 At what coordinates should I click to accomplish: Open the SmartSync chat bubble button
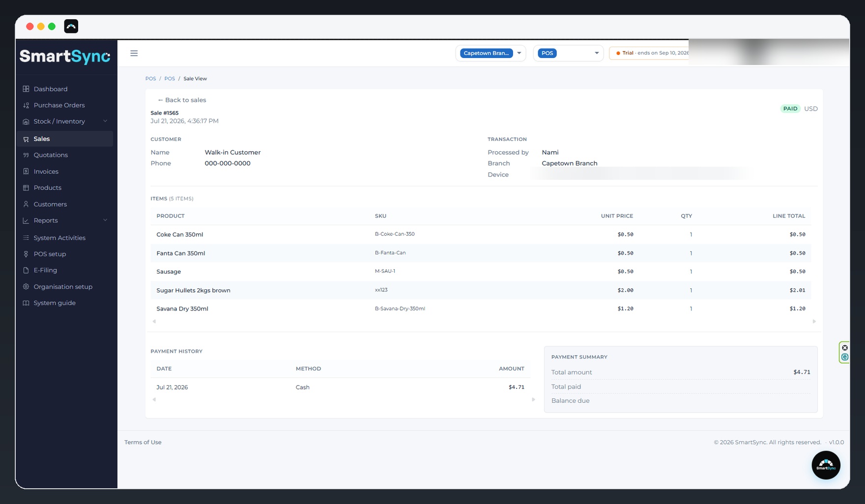coord(826,465)
